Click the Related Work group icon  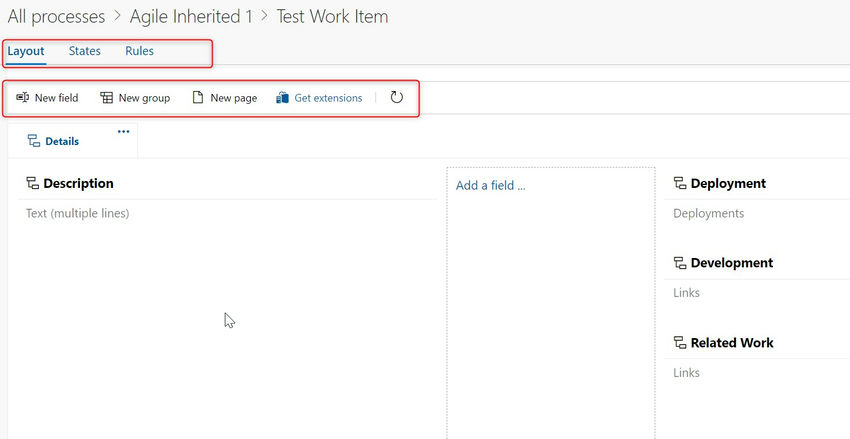[x=680, y=343]
